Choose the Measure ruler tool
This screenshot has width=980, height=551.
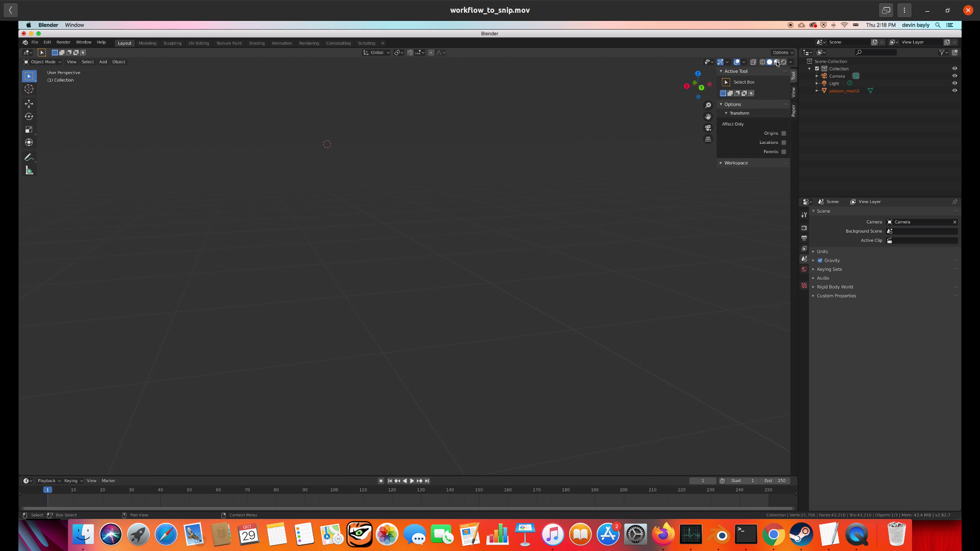[x=29, y=170]
